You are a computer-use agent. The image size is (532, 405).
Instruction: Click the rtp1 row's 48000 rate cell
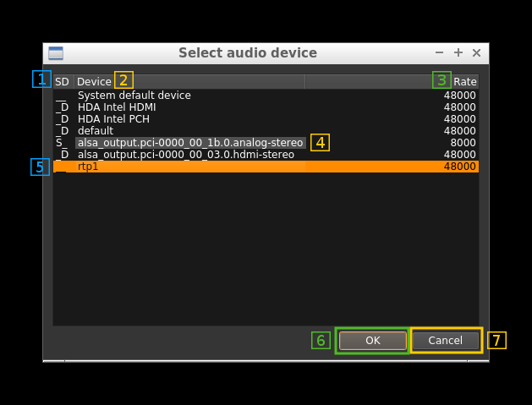click(459, 167)
